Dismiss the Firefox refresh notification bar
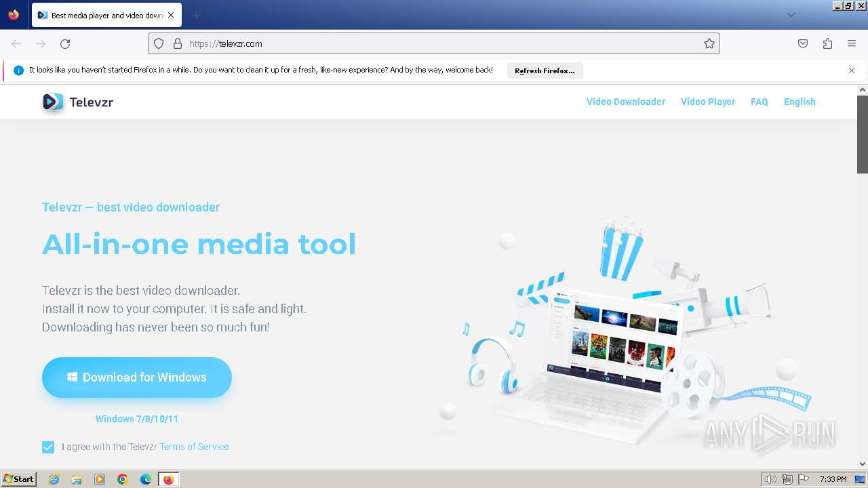 coord(852,70)
